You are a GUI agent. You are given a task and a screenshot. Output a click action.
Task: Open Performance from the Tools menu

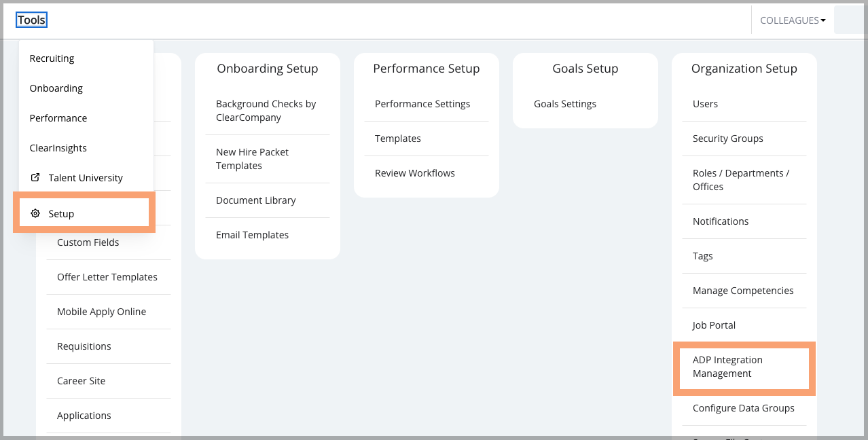tap(58, 118)
